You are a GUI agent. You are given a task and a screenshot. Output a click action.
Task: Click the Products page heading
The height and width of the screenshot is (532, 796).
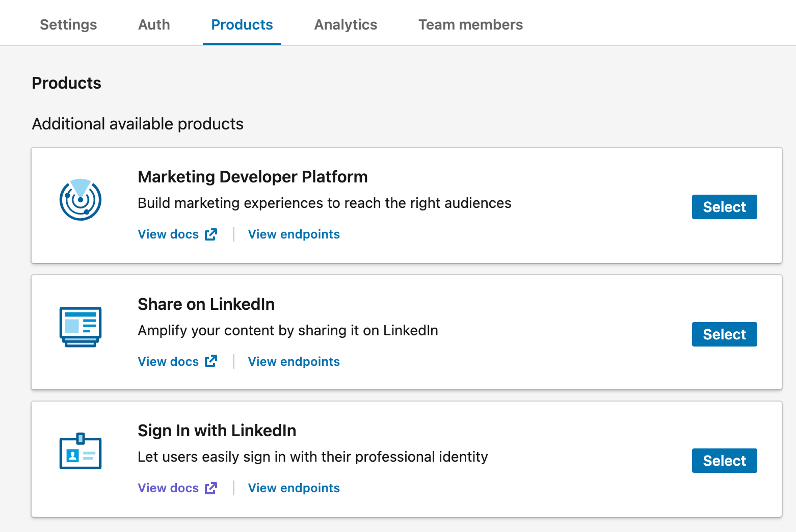[x=67, y=83]
